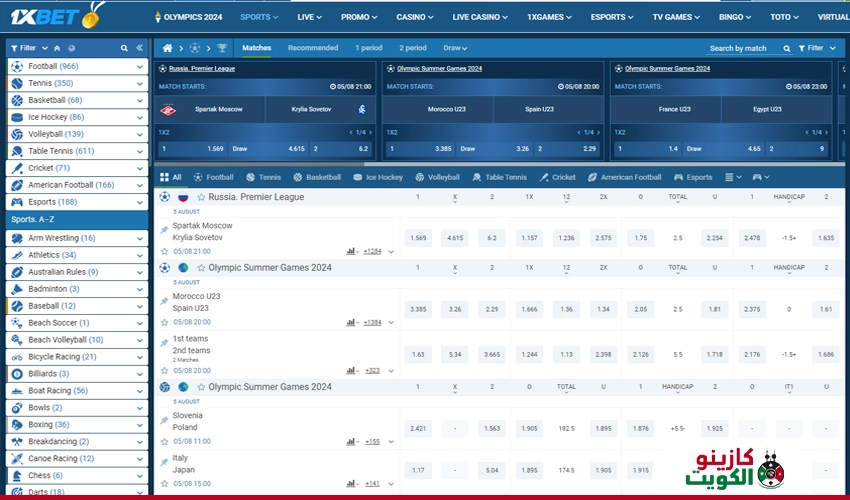
Task: Expand the Football category in sidebar
Action: coord(139,66)
